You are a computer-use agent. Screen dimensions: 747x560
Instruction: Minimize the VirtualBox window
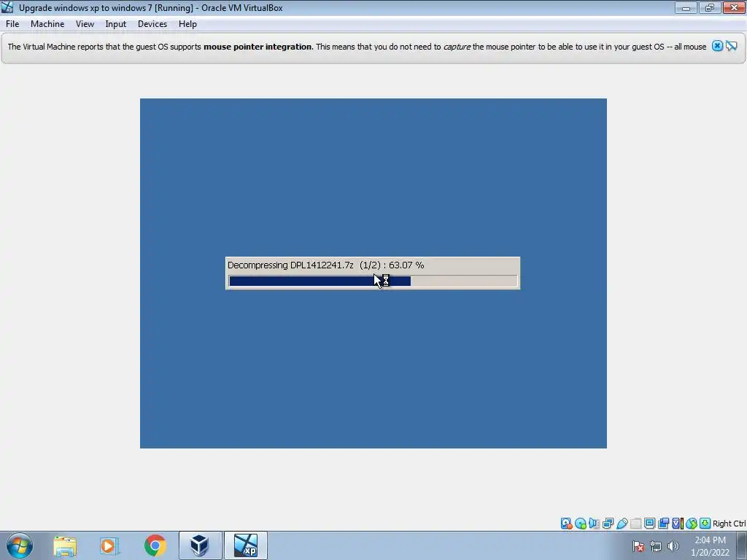click(x=686, y=7)
